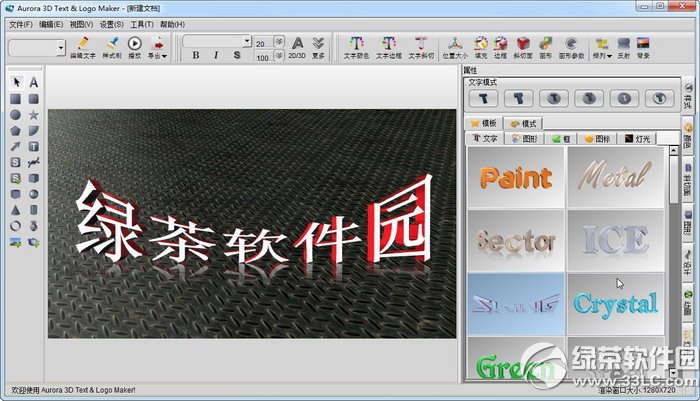Click the font size field showing 20
The width and height of the screenshot is (700, 401).
[263, 43]
